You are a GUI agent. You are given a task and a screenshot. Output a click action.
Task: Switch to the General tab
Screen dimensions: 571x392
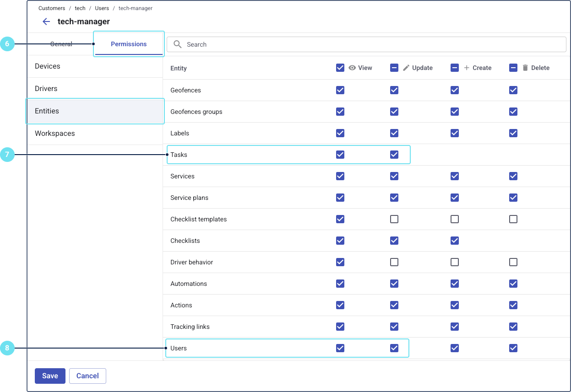[x=61, y=44]
